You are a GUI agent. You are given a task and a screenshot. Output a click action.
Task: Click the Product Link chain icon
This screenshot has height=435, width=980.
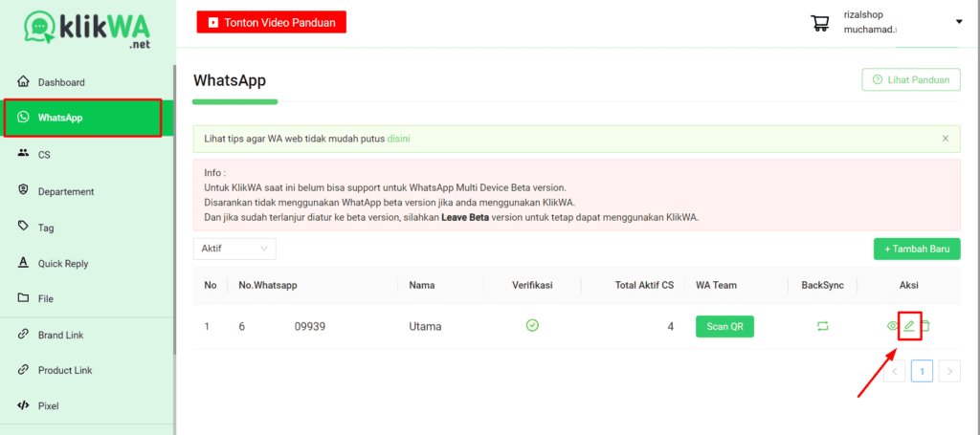coord(23,369)
